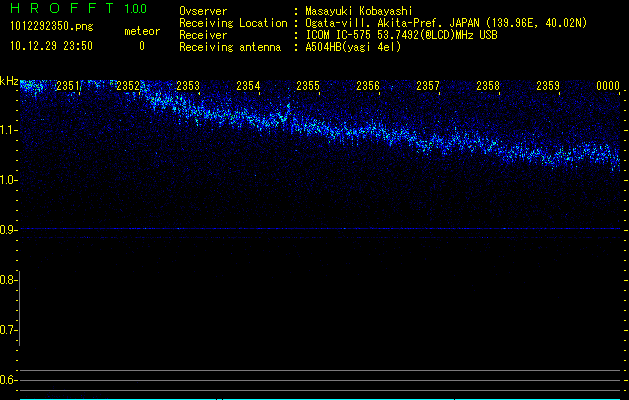Click the 0.9 kHz axis label
629x400 pixels.
[7, 230]
